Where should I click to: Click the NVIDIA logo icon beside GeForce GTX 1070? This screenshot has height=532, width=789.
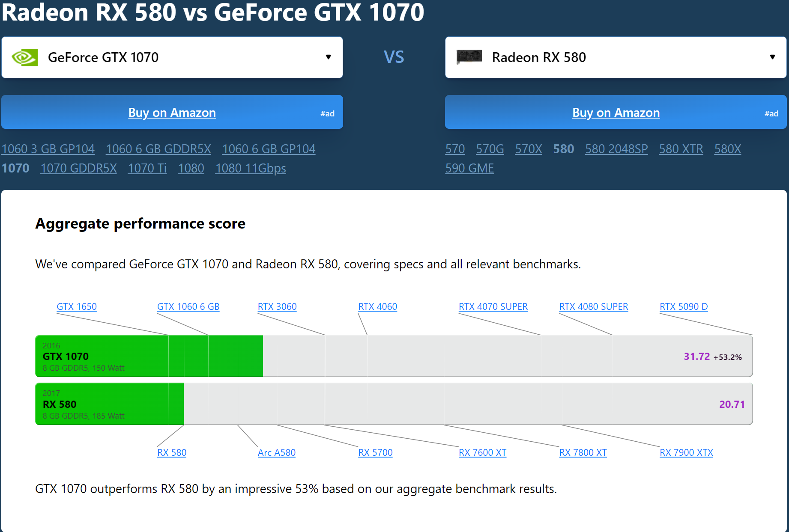coord(25,57)
